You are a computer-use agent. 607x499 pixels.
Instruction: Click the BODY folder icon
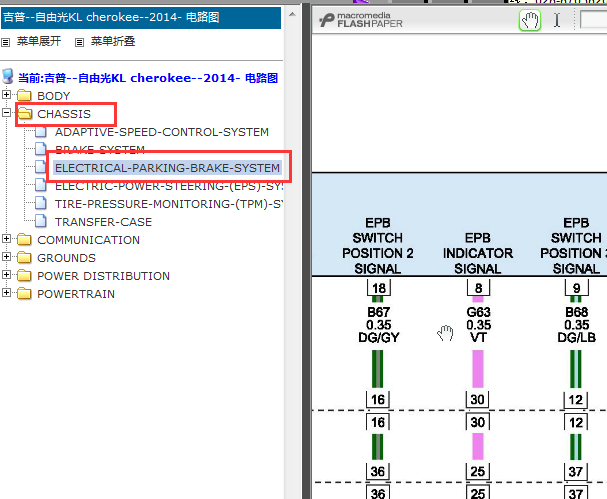pos(24,95)
